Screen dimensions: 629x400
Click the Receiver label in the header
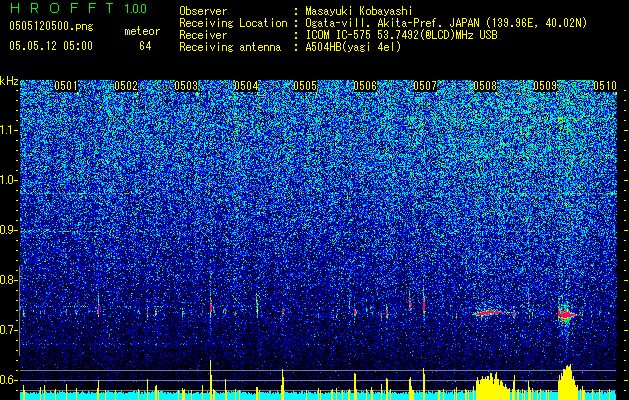click(203, 35)
